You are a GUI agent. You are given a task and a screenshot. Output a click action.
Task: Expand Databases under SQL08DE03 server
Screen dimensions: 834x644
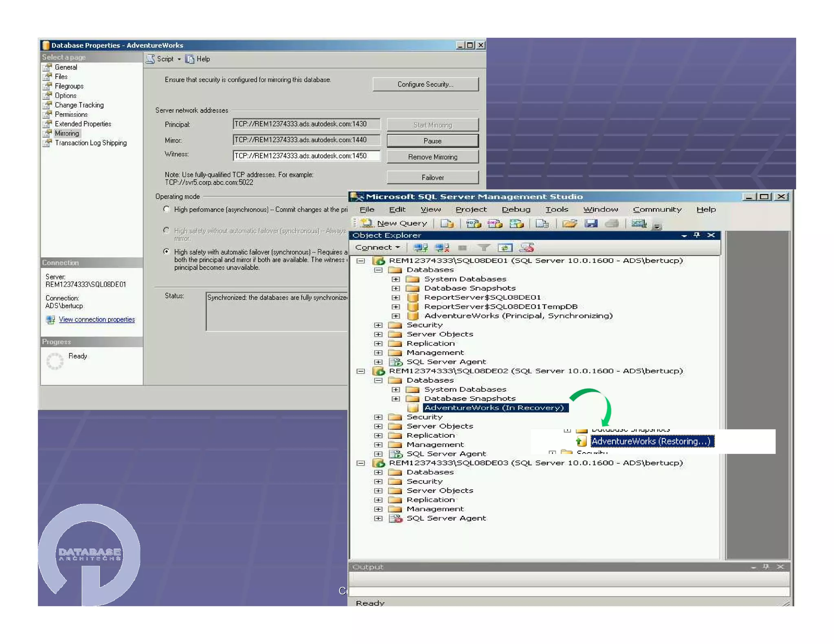tap(378, 472)
